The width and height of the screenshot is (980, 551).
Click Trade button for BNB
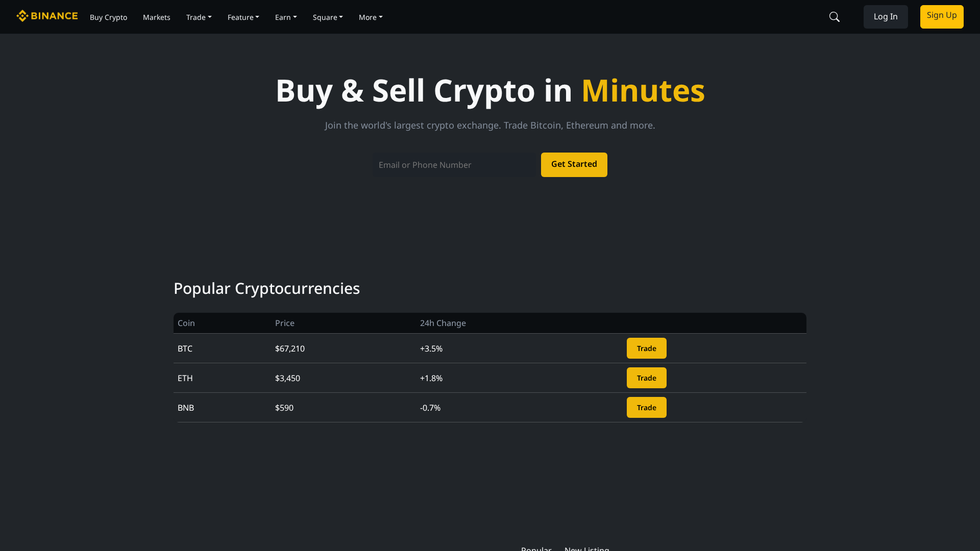click(x=646, y=407)
